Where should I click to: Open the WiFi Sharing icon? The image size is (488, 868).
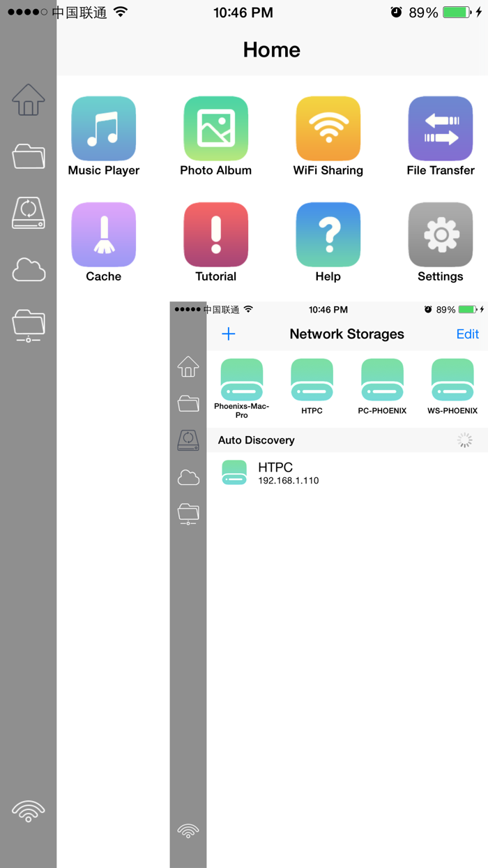(x=328, y=128)
